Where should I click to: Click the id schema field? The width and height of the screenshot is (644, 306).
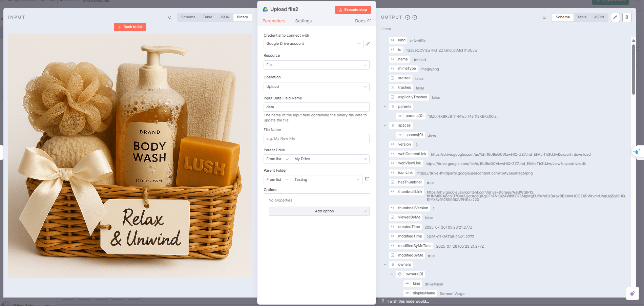coord(396,50)
